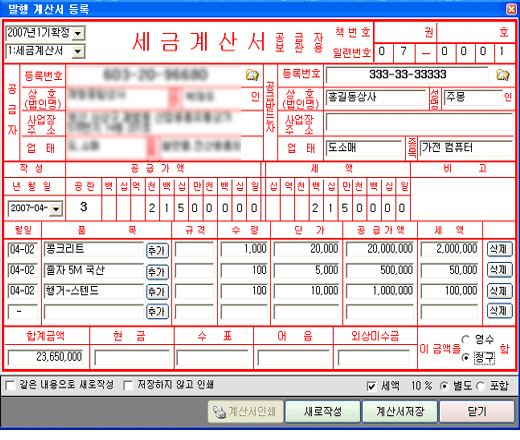This screenshot has width=520, height=440.
Task: Click 추가 button beside 콩크리트 item
Action: tap(157, 250)
